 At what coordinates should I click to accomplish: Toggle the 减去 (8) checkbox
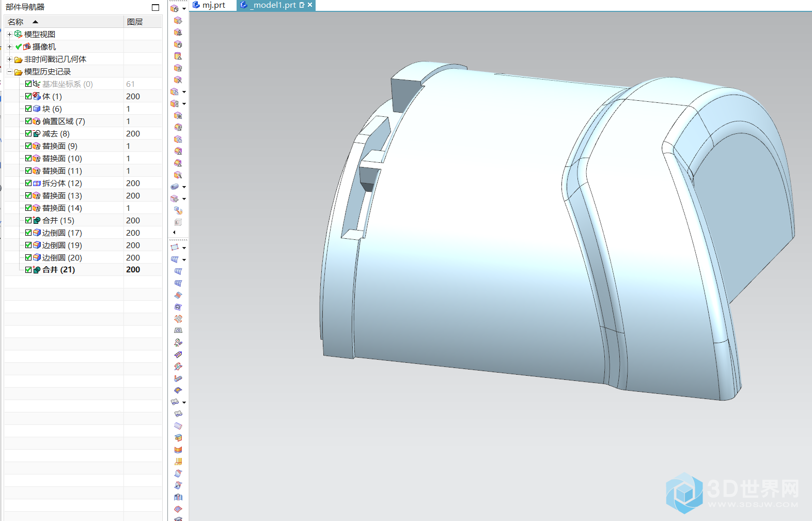point(28,133)
